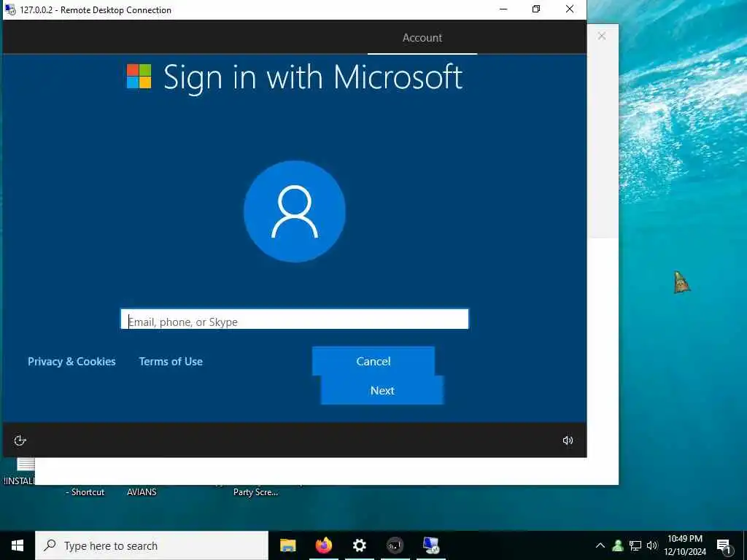Open Firefox from the taskbar
This screenshot has height=560, width=747.
point(323,545)
